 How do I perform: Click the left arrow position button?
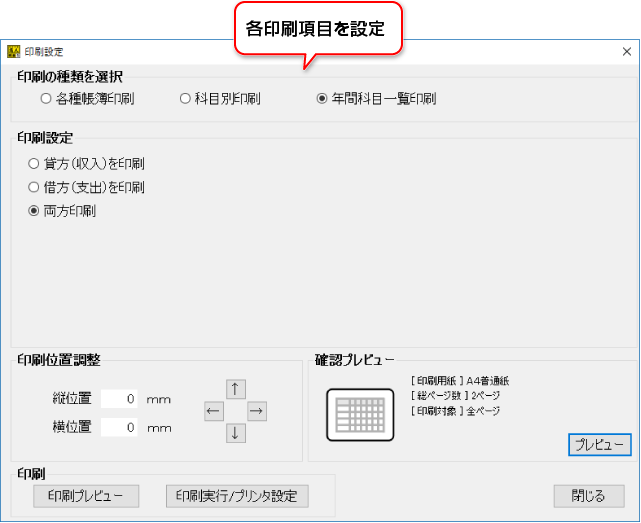[213, 411]
